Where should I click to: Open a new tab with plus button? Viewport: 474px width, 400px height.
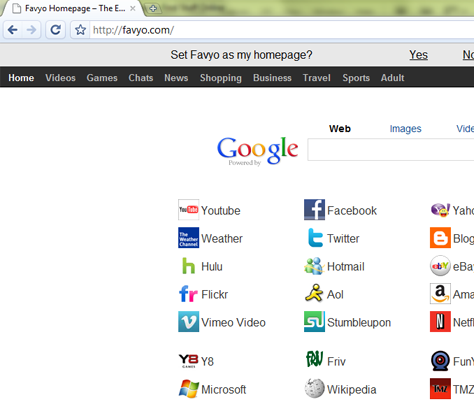point(153,9)
